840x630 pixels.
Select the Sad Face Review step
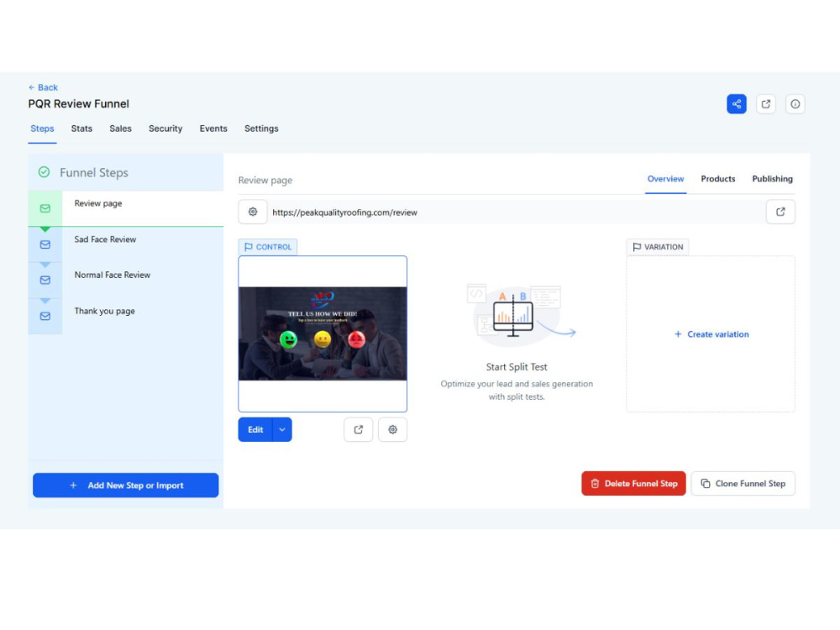126,244
